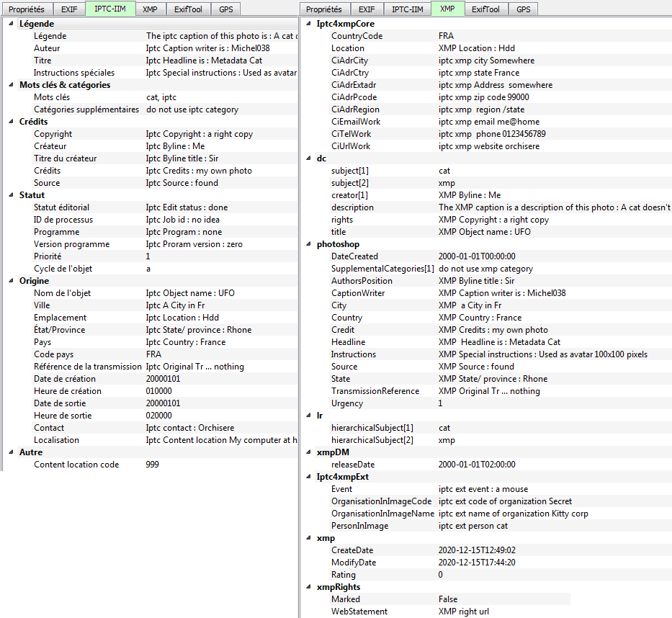Select the 'Code pays' row label
The image size is (672, 618).
[53, 354]
